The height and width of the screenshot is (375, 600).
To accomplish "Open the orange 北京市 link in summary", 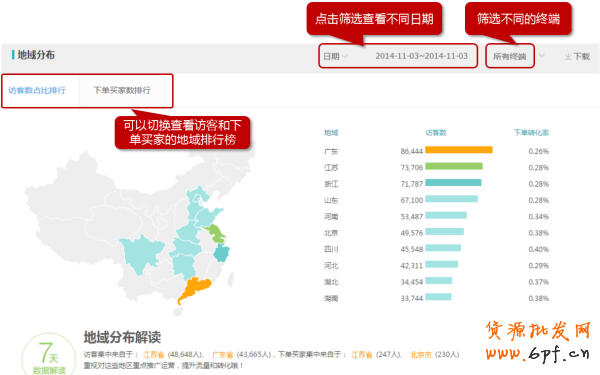I will click(x=421, y=355).
